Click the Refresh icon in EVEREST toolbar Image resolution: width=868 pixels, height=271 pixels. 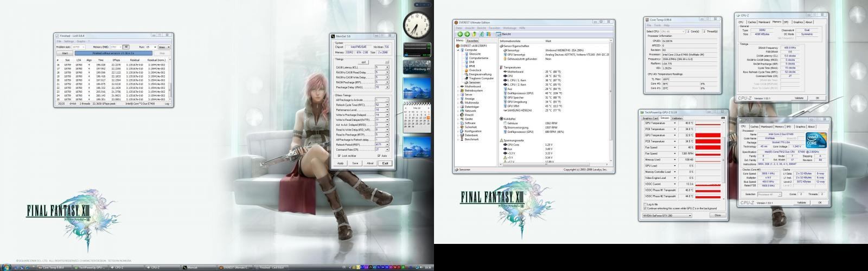click(x=481, y=34)
